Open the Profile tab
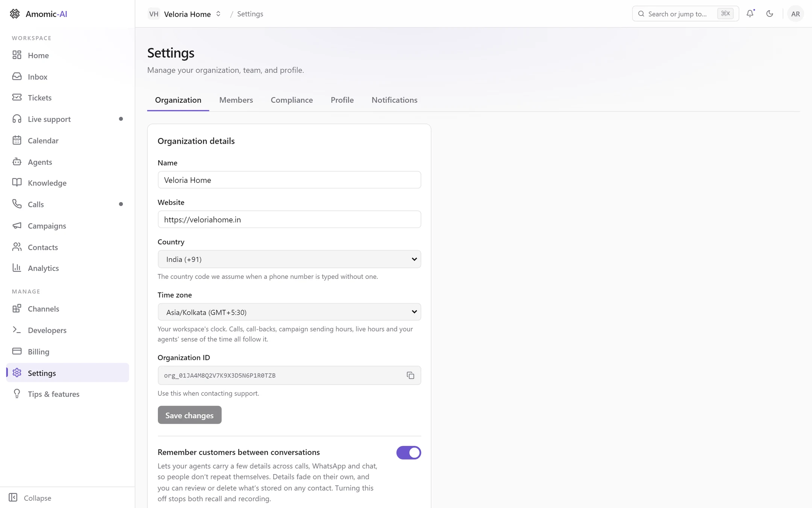 pos(342,100)
